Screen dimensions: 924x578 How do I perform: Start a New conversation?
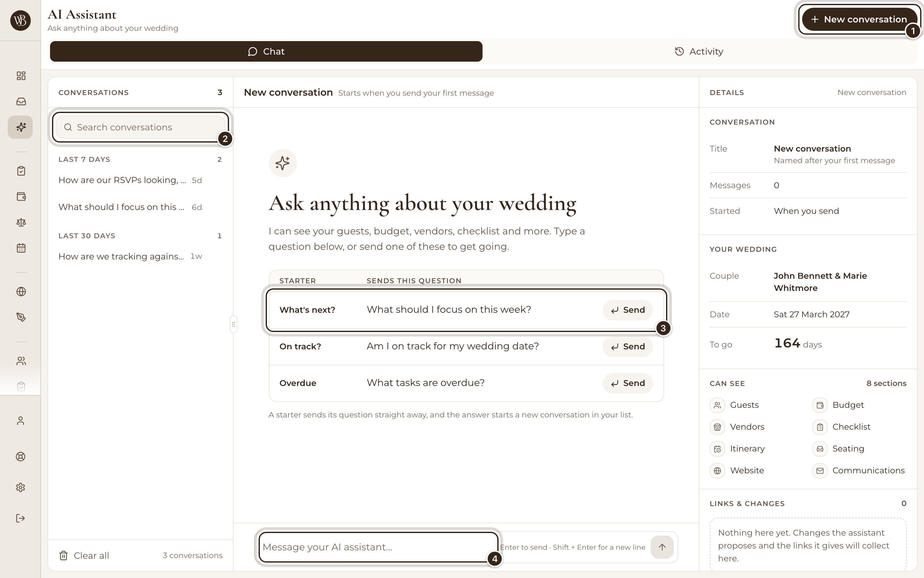click(860, 20)
